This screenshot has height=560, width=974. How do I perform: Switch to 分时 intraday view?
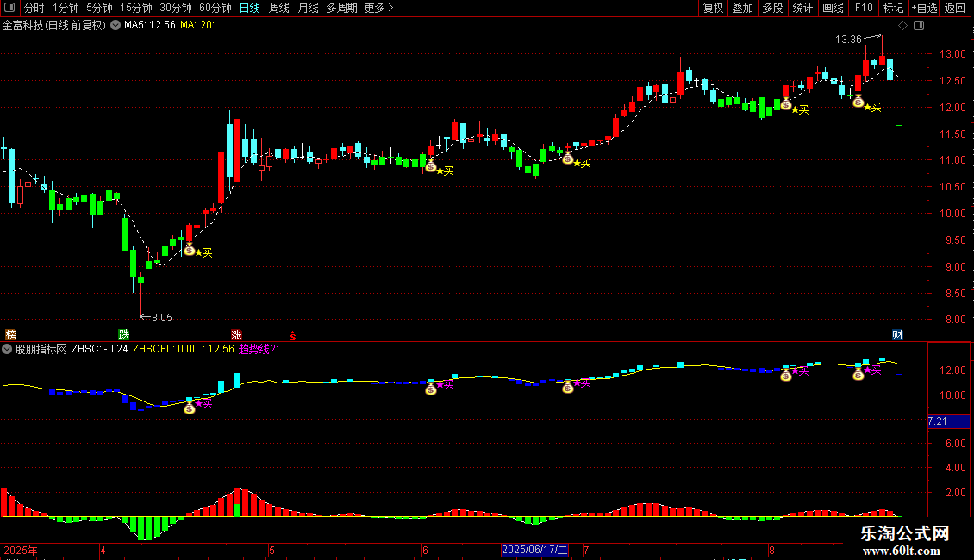click(34, 8)
